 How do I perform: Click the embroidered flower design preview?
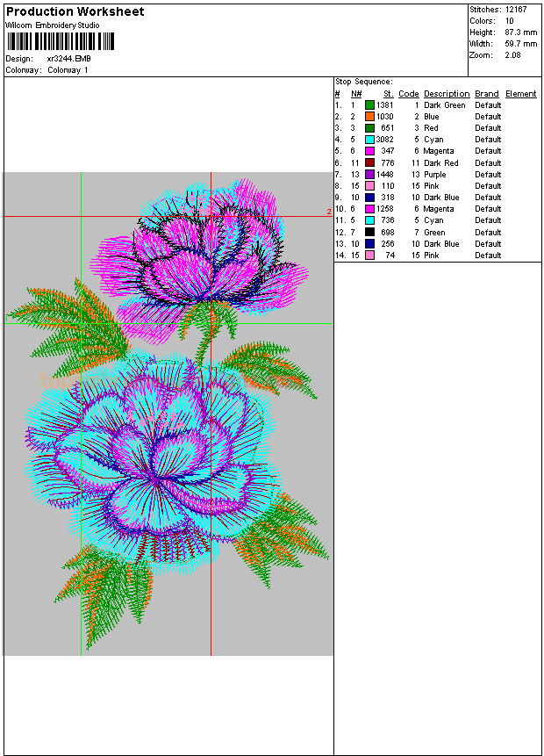(x=168, y=414)
